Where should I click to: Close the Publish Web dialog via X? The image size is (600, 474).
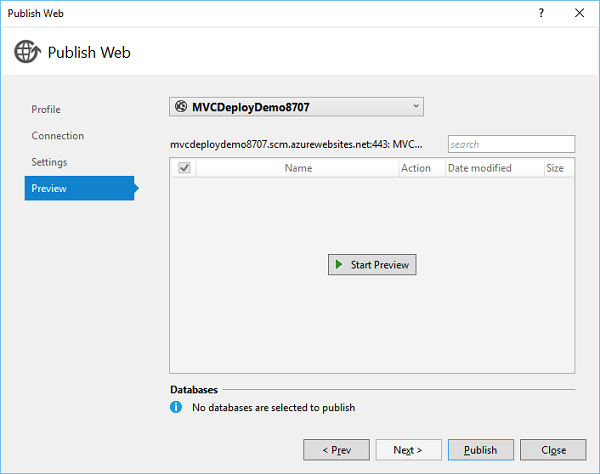pos(578,12)
